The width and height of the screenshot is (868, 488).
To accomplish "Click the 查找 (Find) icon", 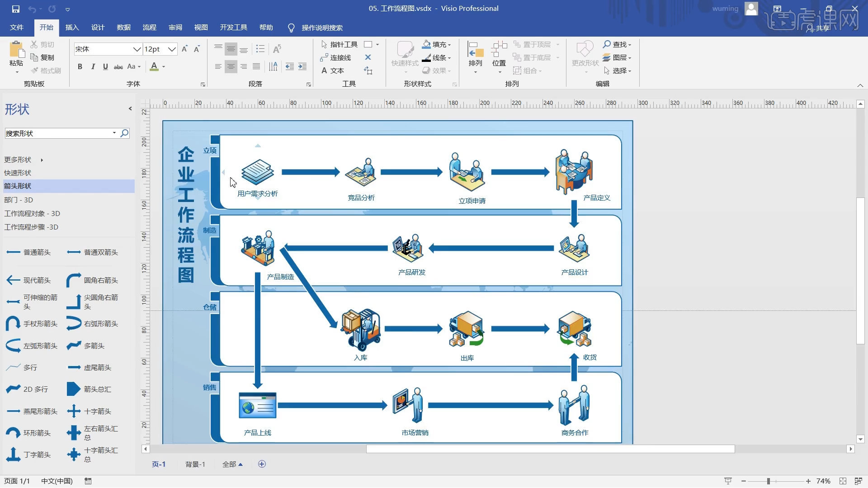I will coord(616,44).
